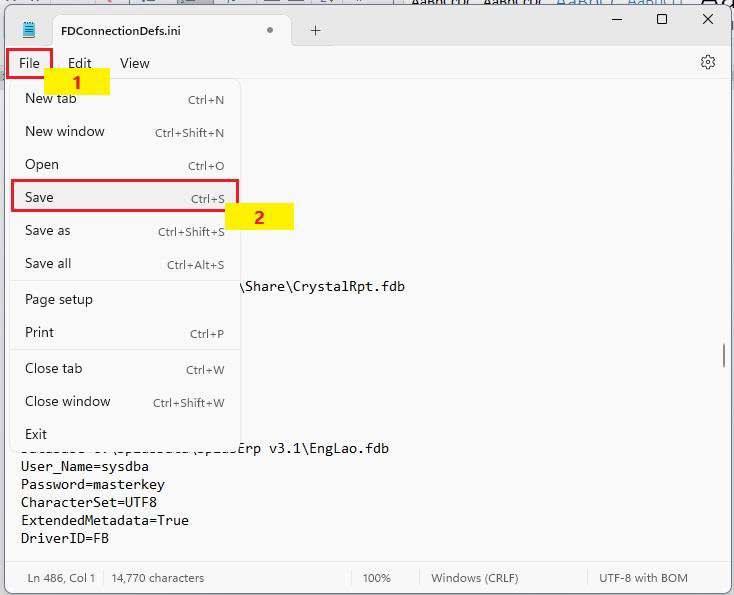The image size is (734, 595).
Task: Open Notepad settings gear icon
Action: pyautogui.click(x=708, y=62)
